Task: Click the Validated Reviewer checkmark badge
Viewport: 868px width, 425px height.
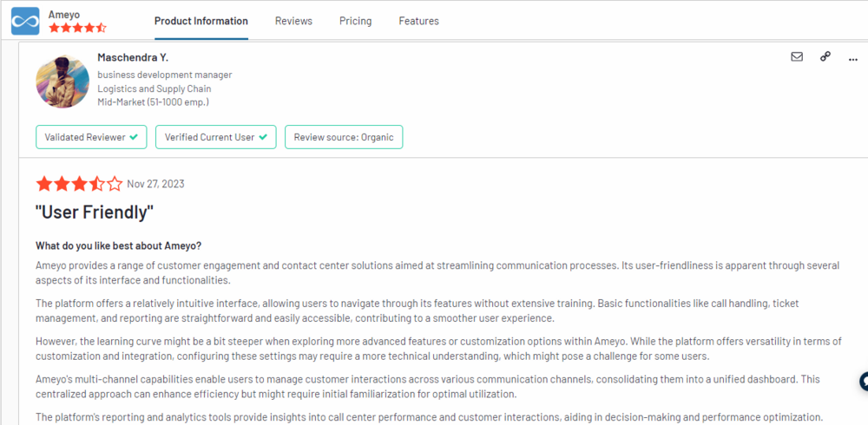Action: [x=91, y=137]
